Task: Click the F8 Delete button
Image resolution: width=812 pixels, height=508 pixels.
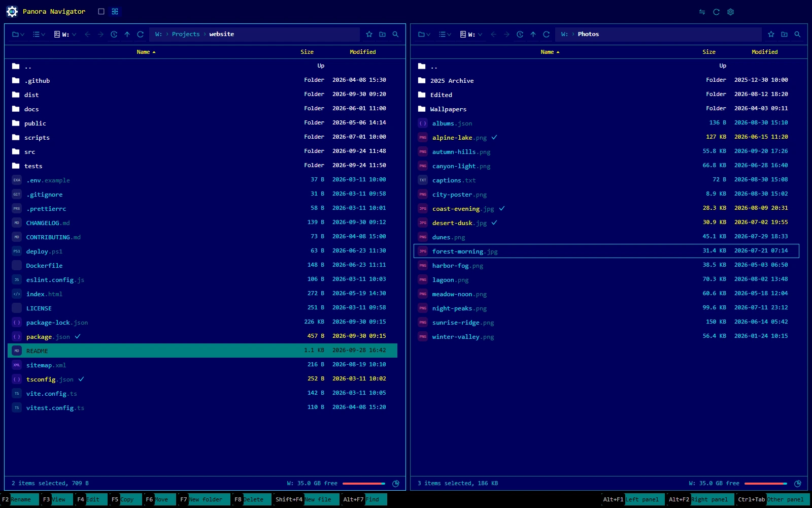Action: [x=252, y=499]
